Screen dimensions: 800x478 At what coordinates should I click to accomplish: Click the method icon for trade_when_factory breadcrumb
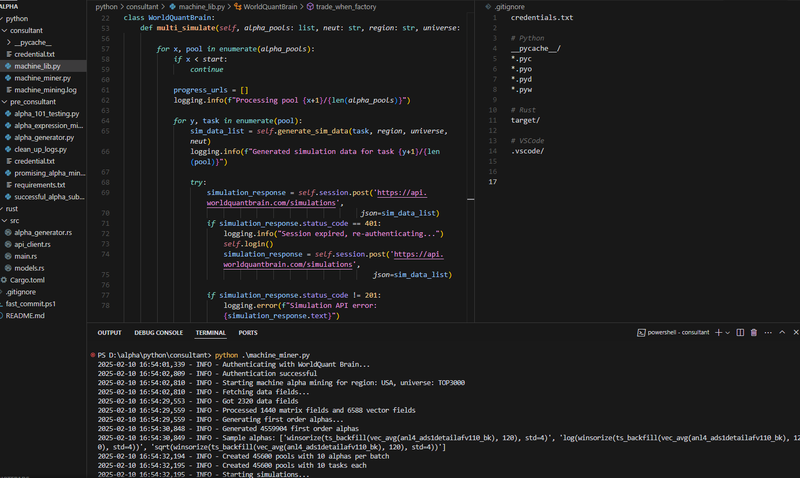point(310,7)
